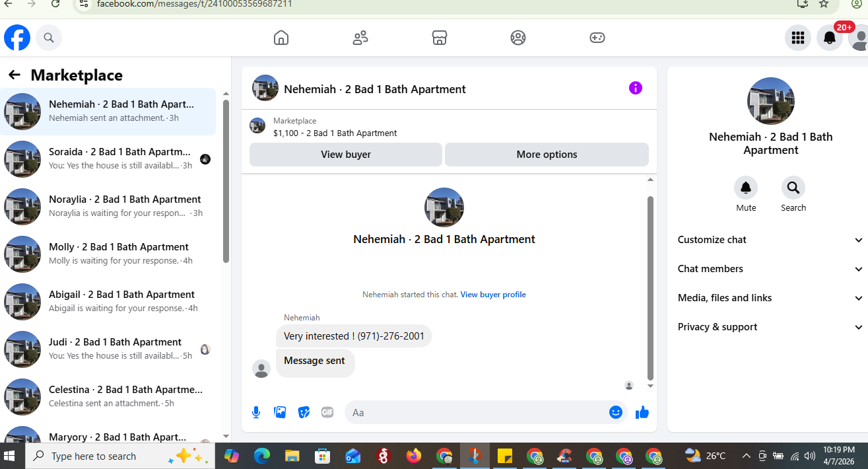Open network Wi-Fi status in system tray
This screenshot has height=469, width=868.
coord(795,456)
